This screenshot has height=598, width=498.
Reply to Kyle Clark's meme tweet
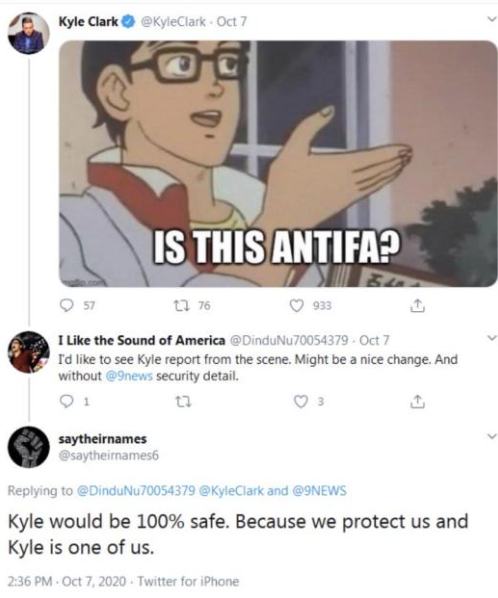pyautogui.click(x=67, y=305)
